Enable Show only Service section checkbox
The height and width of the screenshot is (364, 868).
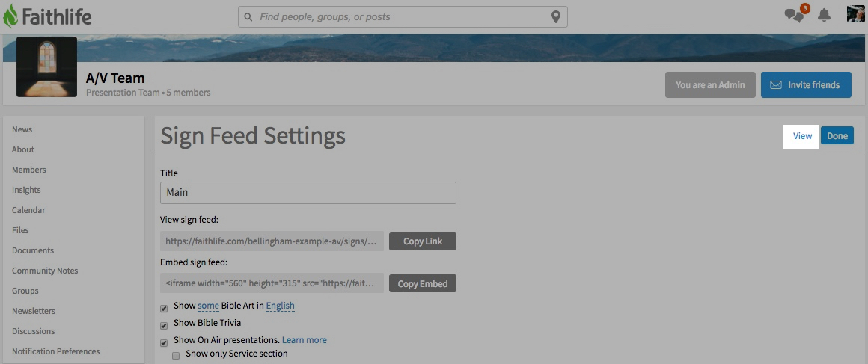(x=176, y=357)
